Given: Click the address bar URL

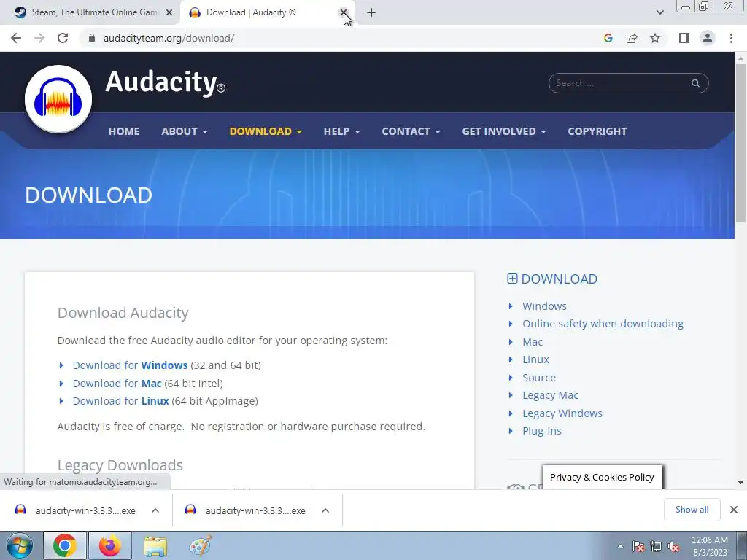Looking at the screenshot, I should click(x=169, y=38).
